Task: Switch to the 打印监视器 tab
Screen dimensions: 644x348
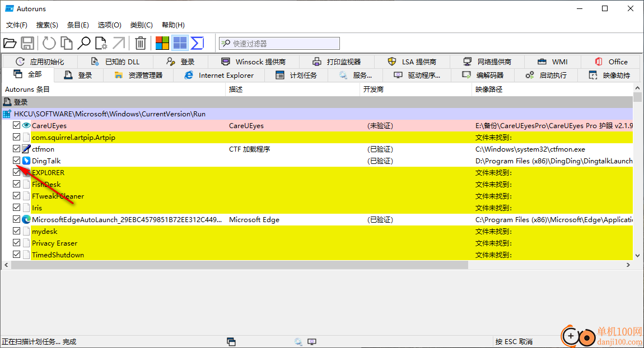Action: (337, 62)
